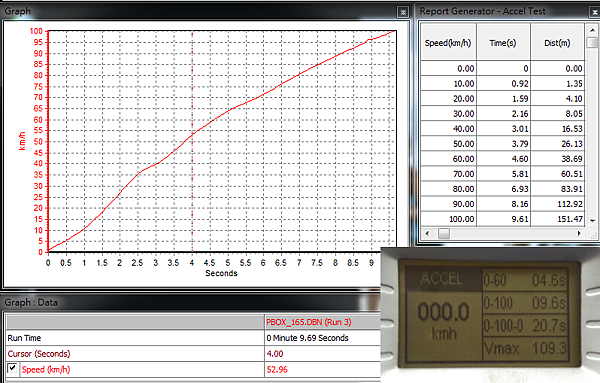
Task: Click the 4.60 time cell
Action: tap(503, 159)
